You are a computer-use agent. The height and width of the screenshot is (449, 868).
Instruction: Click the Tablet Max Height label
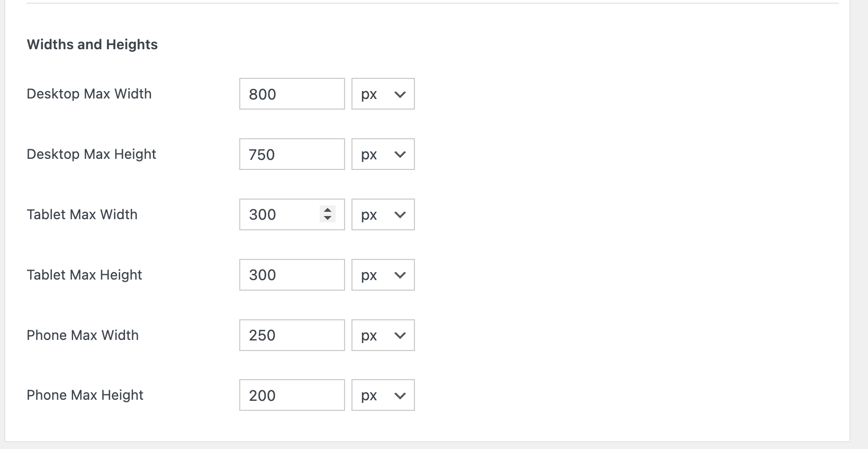pos(84,275)
